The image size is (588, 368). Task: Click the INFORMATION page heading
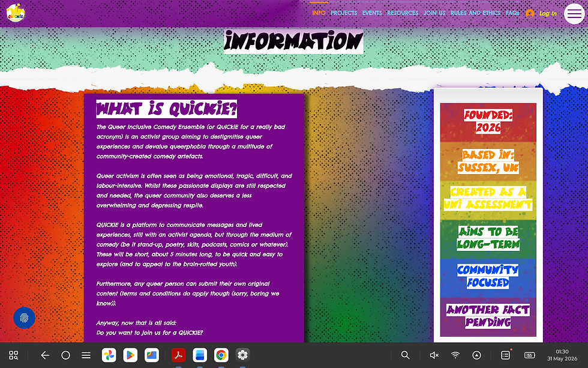coord(293,41)
